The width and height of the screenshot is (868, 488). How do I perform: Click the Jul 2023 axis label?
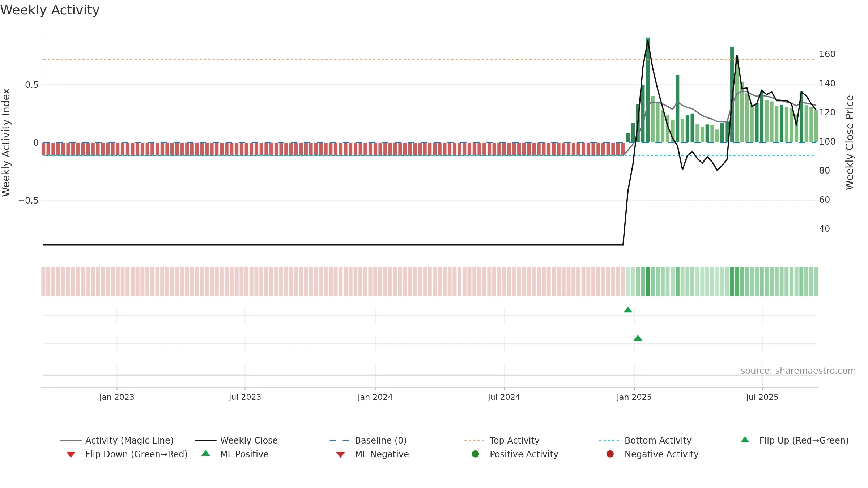click(x=245, y=397)
